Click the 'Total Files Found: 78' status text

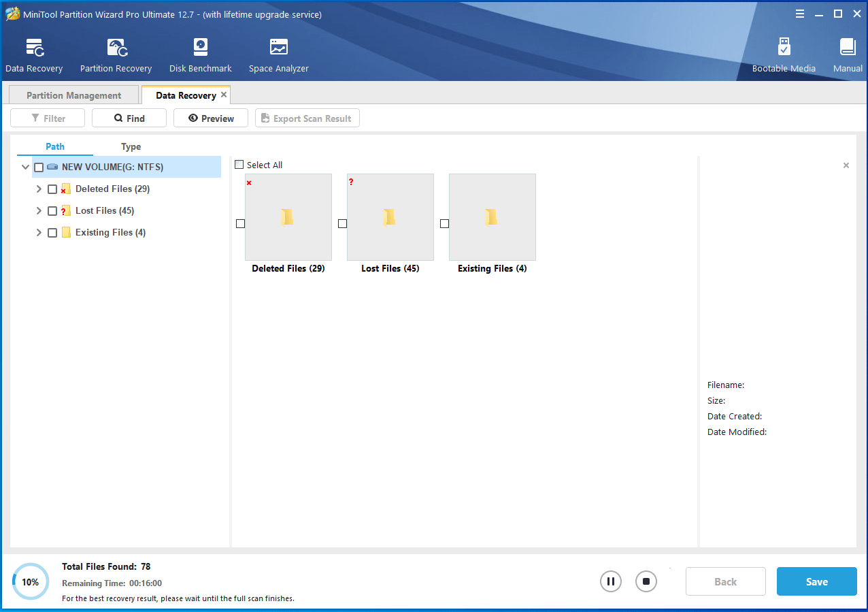(106, 566)
